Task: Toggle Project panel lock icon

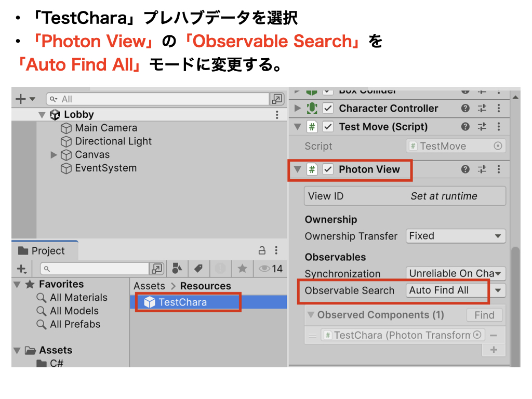Action: click(x=262, y=250)
